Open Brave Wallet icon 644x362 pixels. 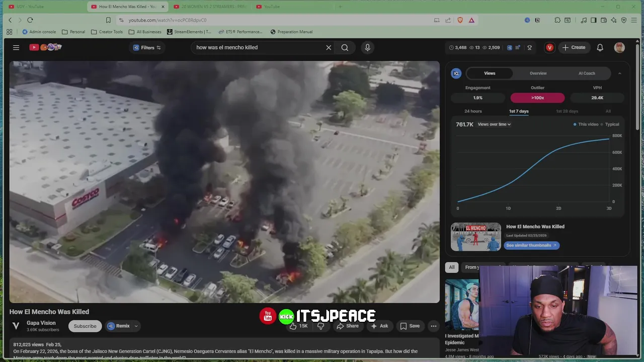click(x=604, y=20)
